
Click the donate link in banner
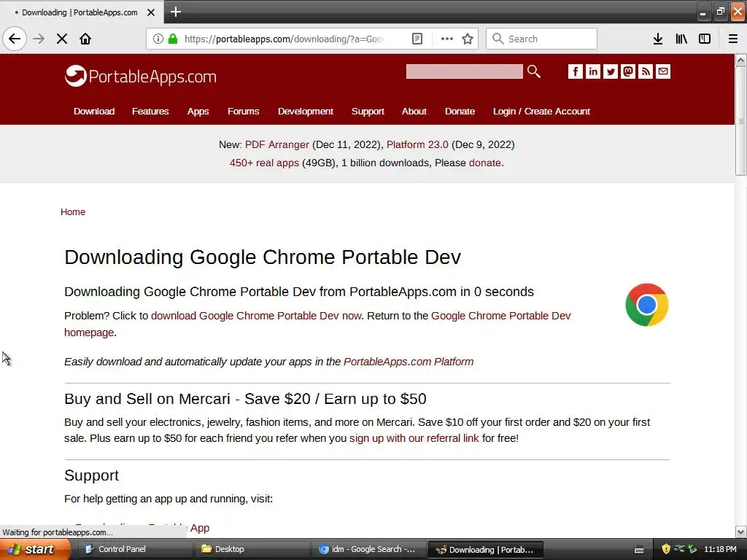coord(484,163)
